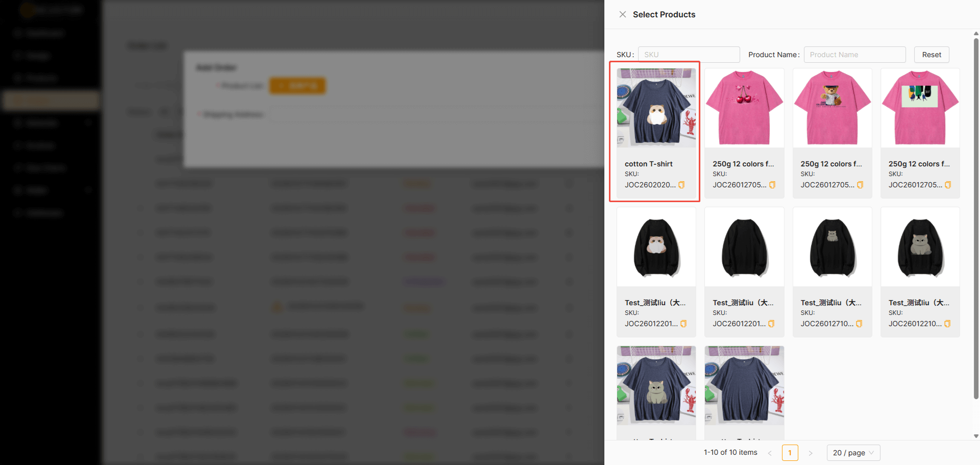This screenshot has height=465, width=980.
Task: Select navy T-shirt with gray cat thumbnail
Action: [x=656, y=386]
